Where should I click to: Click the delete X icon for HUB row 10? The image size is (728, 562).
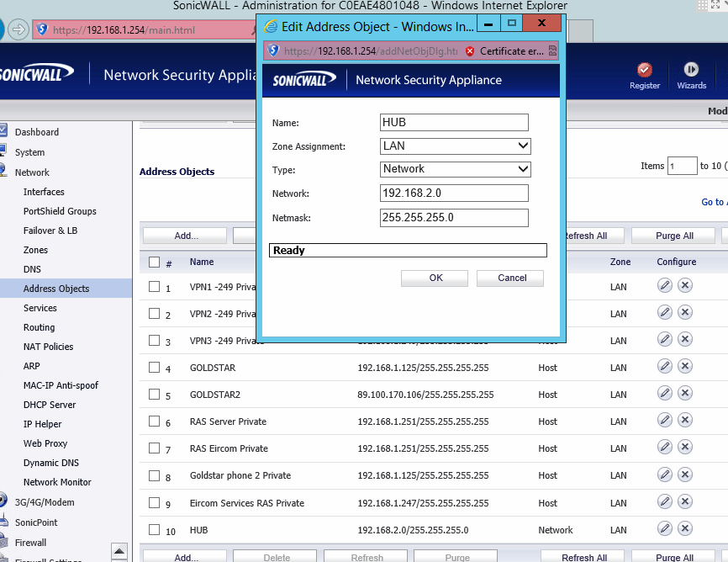(x=685, y=528)
